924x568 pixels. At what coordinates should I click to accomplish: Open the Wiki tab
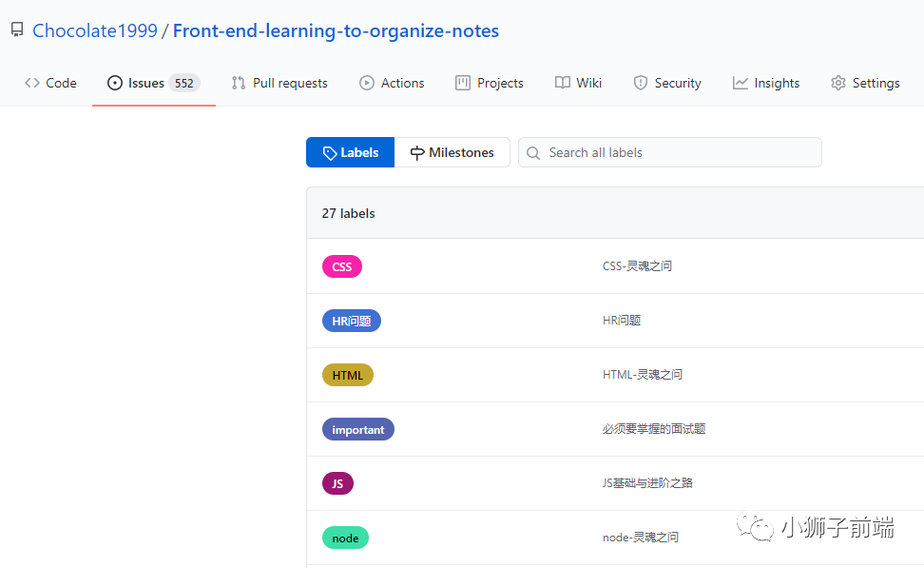tap(578, 83)
